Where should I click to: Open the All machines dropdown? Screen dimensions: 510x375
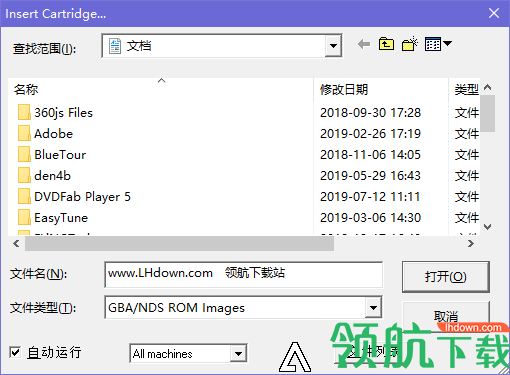tap(238, 353)
